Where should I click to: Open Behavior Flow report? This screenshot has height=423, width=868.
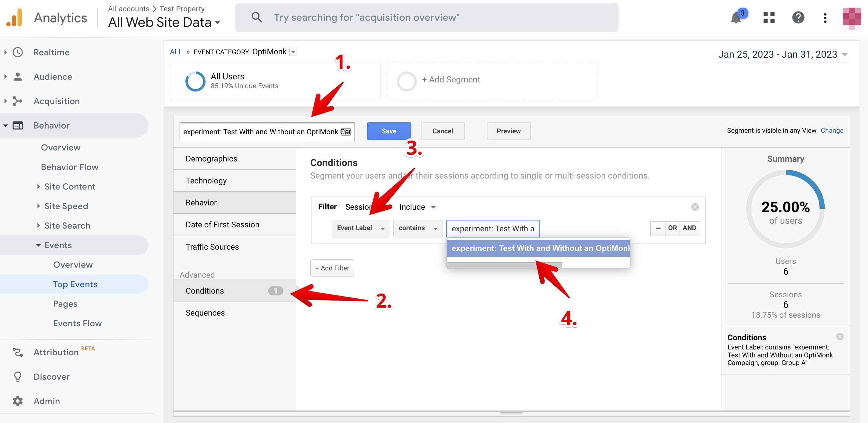[69, 167]
